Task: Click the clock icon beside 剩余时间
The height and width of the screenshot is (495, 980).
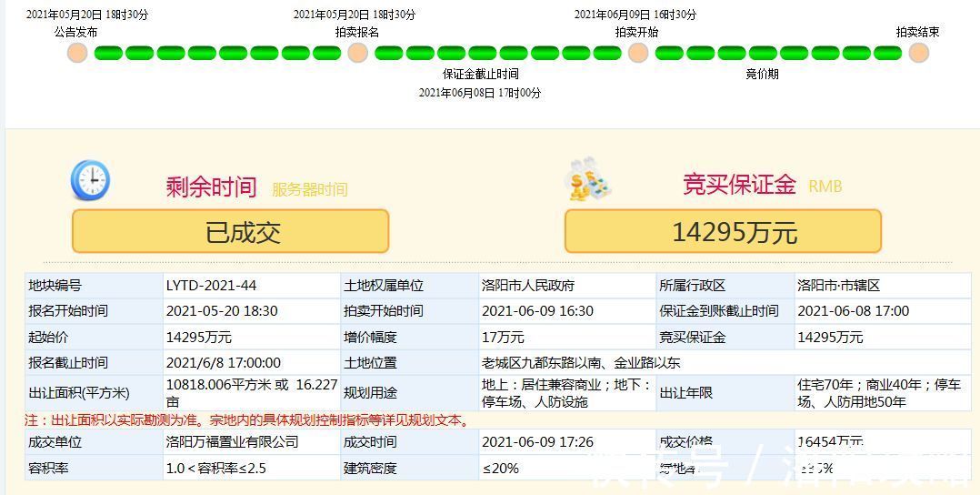Action: [x=90, y=180]
